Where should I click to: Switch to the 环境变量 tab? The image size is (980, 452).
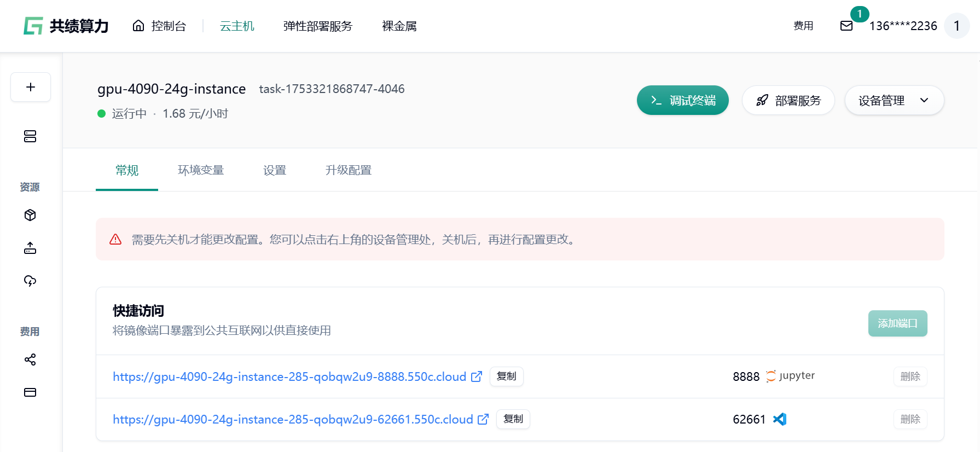click(x=201, y=170)
